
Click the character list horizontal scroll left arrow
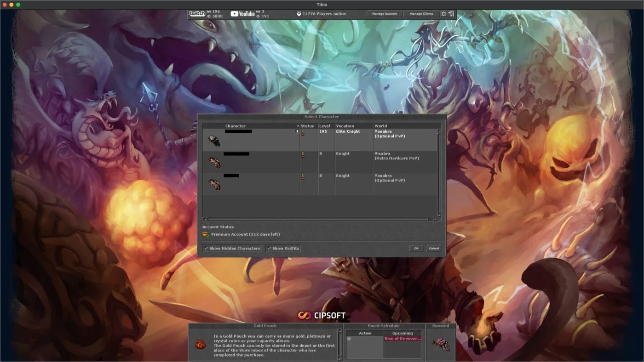tap(205, 219)
